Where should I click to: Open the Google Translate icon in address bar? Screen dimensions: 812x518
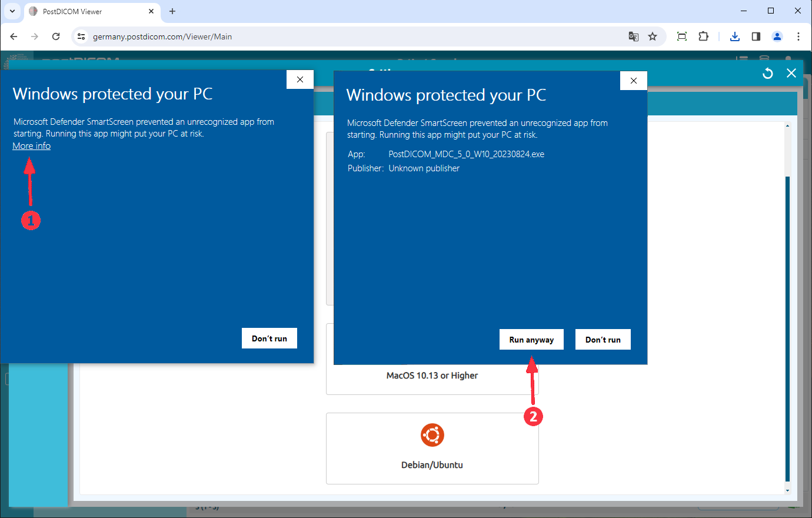click(x=633, y=36)
